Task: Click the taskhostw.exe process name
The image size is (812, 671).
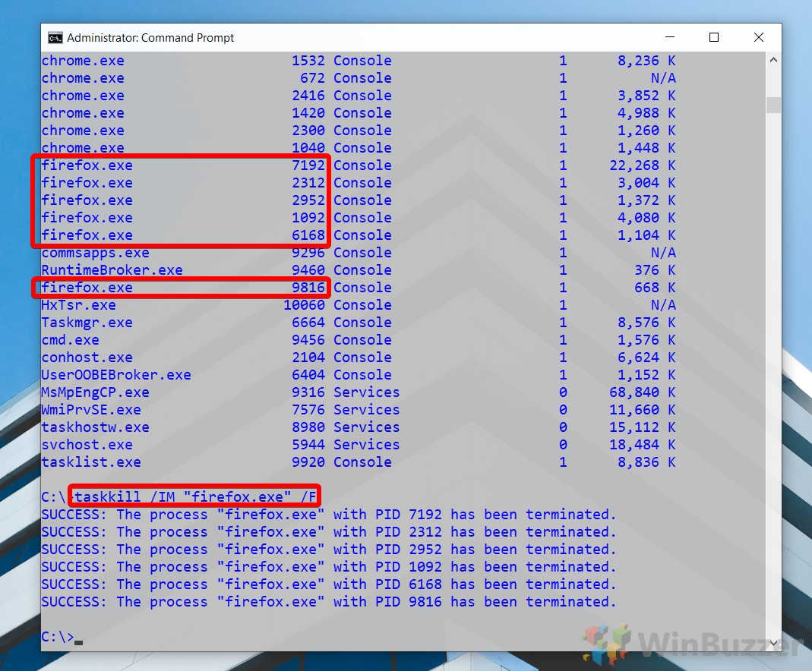Action: click(95, 427)
